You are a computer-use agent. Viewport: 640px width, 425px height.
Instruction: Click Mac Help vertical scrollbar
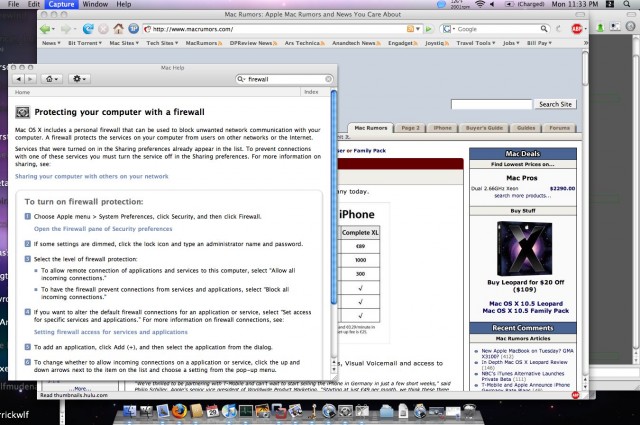(334, 196)
